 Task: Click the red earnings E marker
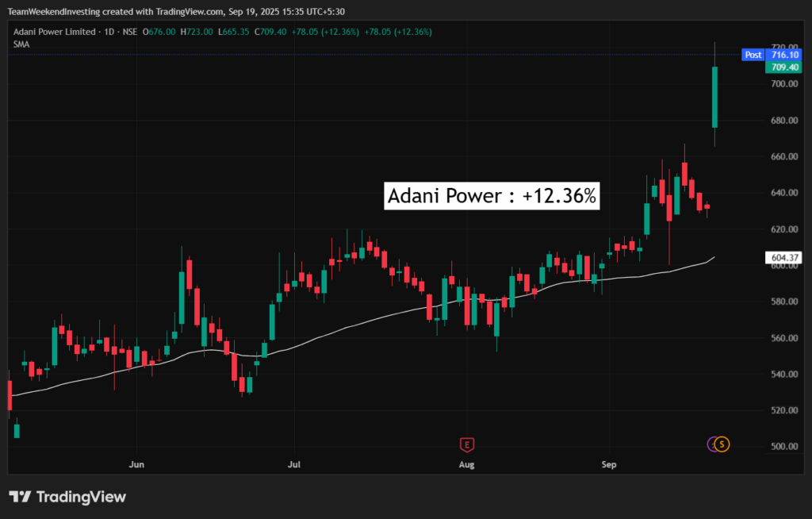coord(466,444)
